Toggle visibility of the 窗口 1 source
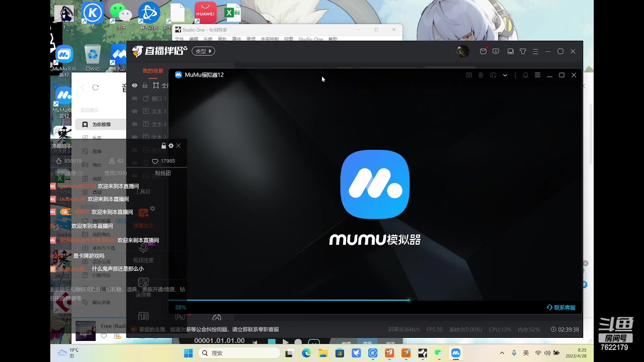Screen dimensions: 644x362 pyautogui.click(x=135, y=98)
